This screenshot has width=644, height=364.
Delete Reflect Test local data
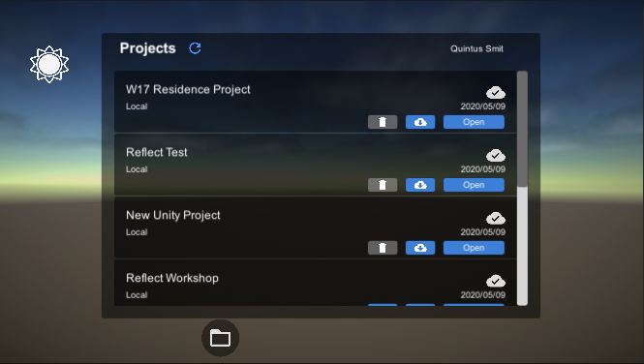point(383,185)
